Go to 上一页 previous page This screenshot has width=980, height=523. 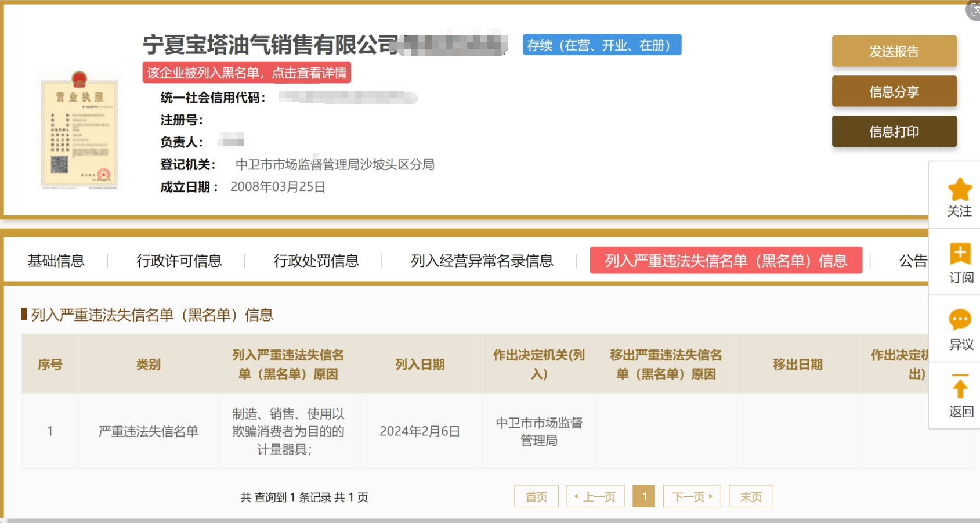point(595,496)
